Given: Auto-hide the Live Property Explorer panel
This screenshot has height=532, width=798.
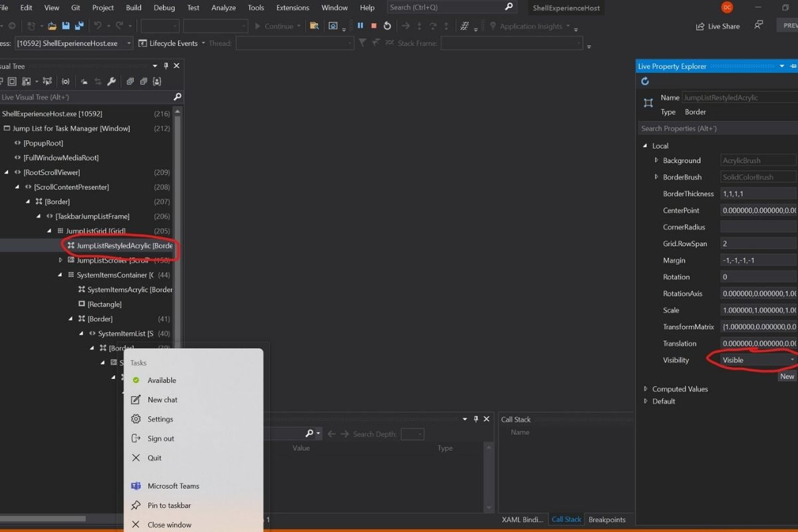Looking at the screenshot, I should pyautogui.click(x=793, y=66).
